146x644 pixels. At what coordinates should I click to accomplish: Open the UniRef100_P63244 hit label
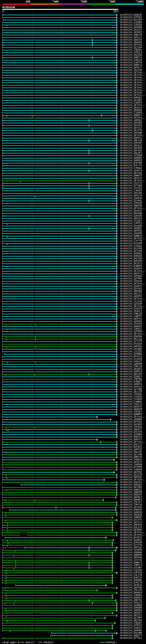click(131, 93)
